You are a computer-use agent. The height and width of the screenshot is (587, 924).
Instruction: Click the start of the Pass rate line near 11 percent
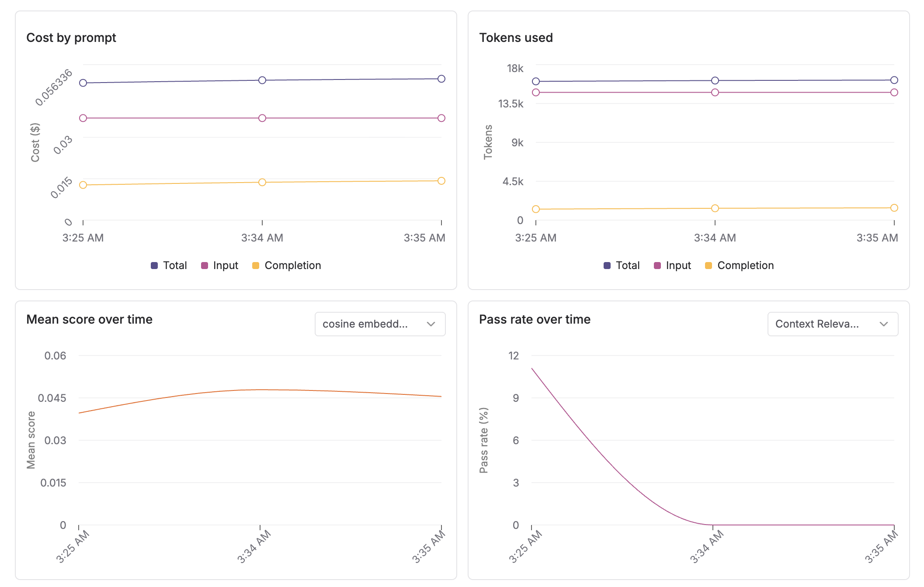pos(532,369)
